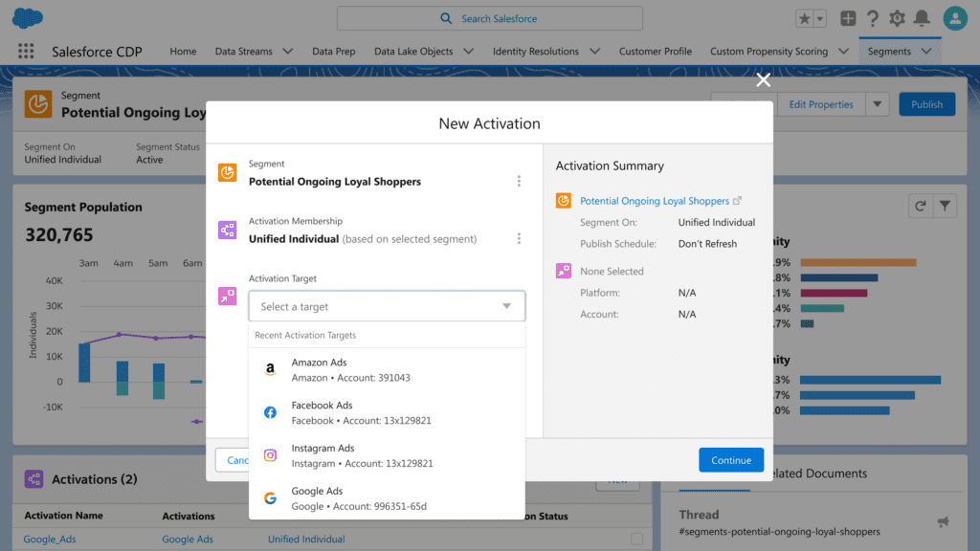Viewport: 980px width, 551px height.
Task: Click the Activation Target icon
Action: click(x=228, y=297)
